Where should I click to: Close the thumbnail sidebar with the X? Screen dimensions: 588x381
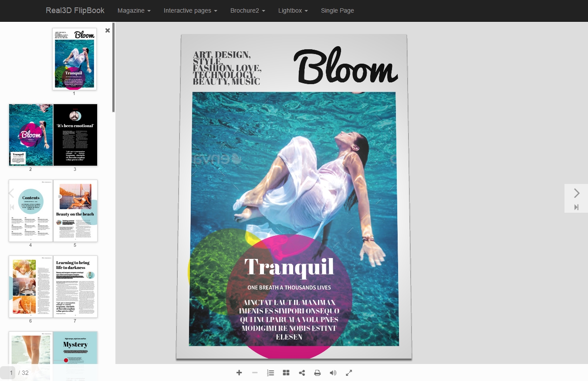click(108, 31)
